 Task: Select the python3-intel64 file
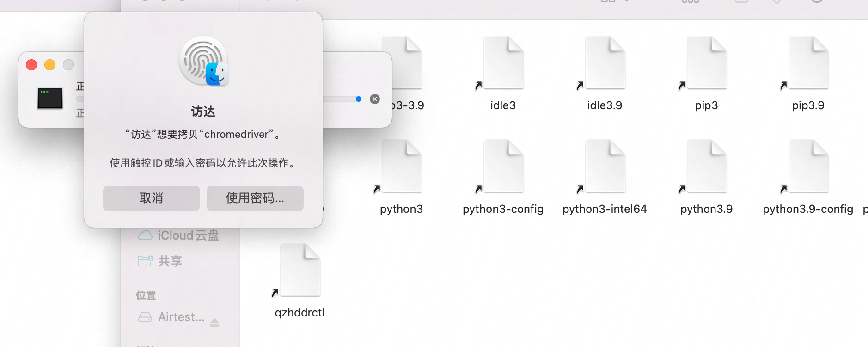coord(605,167)
